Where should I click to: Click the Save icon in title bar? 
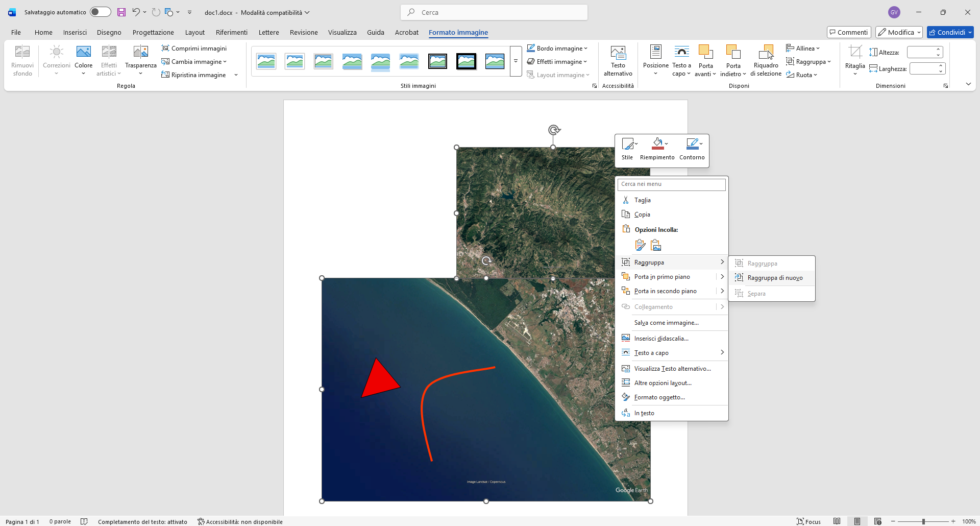tap(121, 12)
